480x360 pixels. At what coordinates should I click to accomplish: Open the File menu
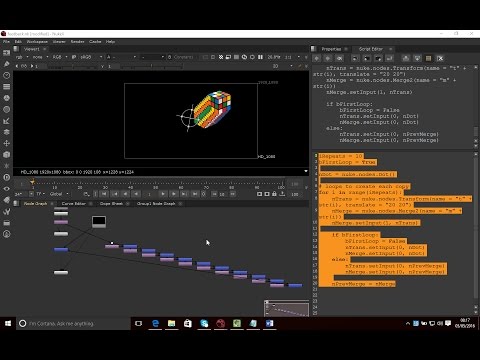[6, 42]
